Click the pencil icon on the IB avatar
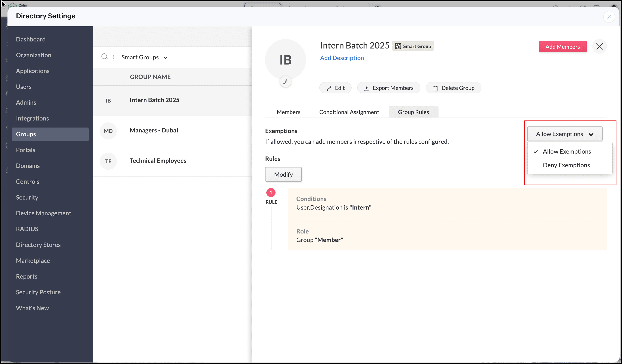Screen dimensions: 622x364 [285, 82]
